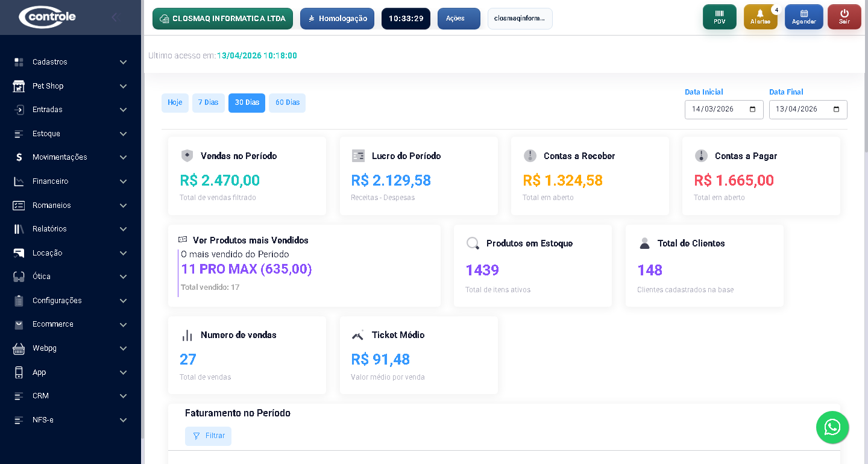
Task: Select the Hoje period filter
Action: pos(175,103)
